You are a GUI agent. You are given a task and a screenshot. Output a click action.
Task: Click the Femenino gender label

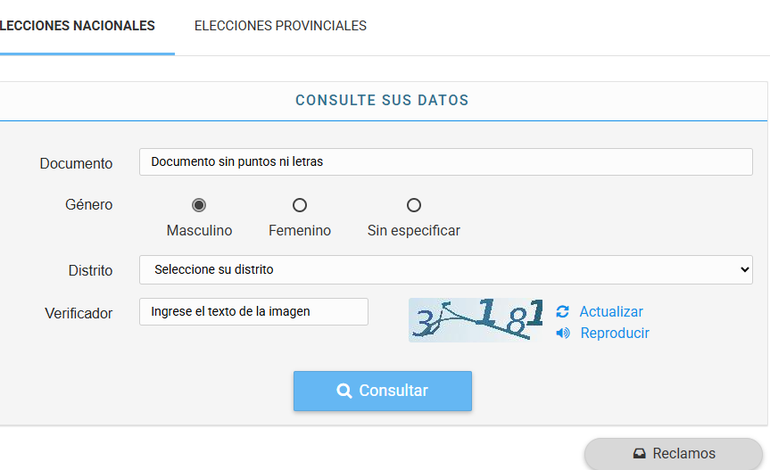coord(299,231)
